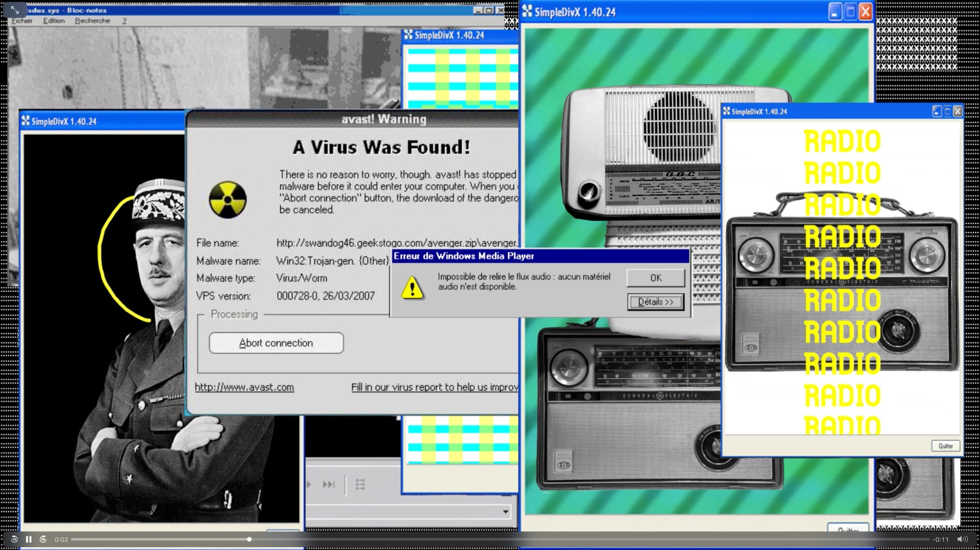This screenshot has width=980, height=550.
Task: Expand Détails >> in Media Player error
Action: coord(656,302)
